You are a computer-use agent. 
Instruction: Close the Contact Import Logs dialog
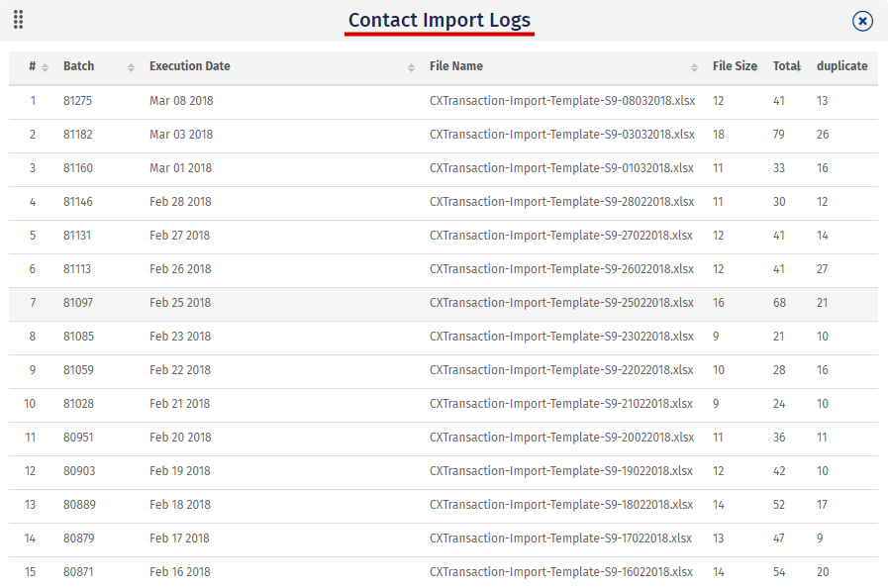(x=862, y=21)
